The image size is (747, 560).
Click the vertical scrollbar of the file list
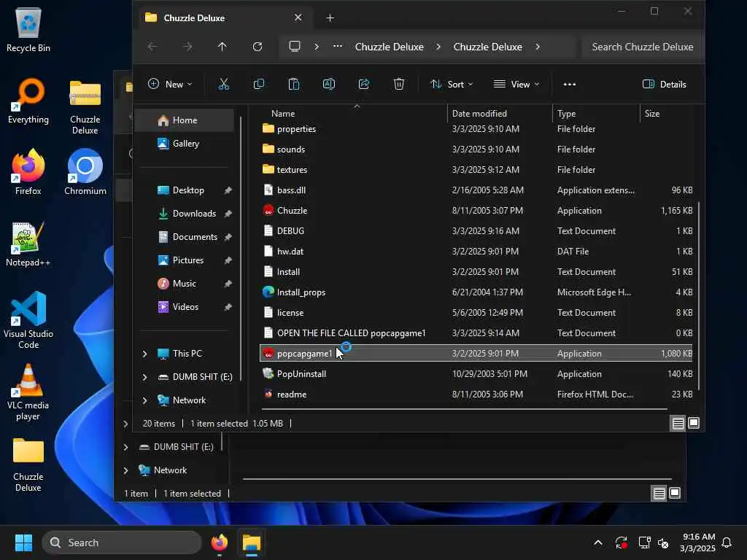[698, 295]
